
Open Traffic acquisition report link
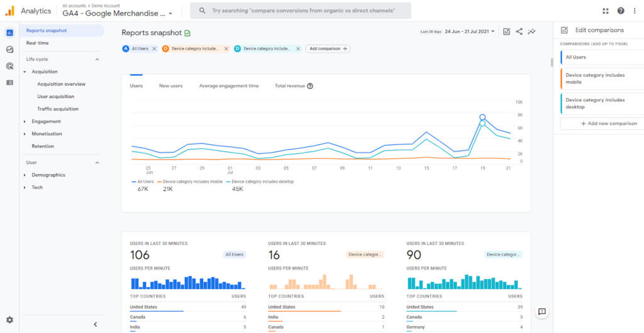pyautogui.click(x=58, y=109)
